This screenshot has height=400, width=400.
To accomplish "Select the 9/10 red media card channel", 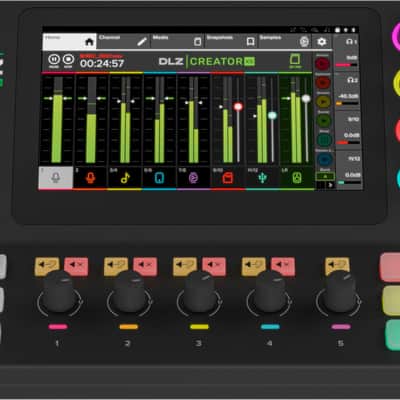I will coord(228,178).
